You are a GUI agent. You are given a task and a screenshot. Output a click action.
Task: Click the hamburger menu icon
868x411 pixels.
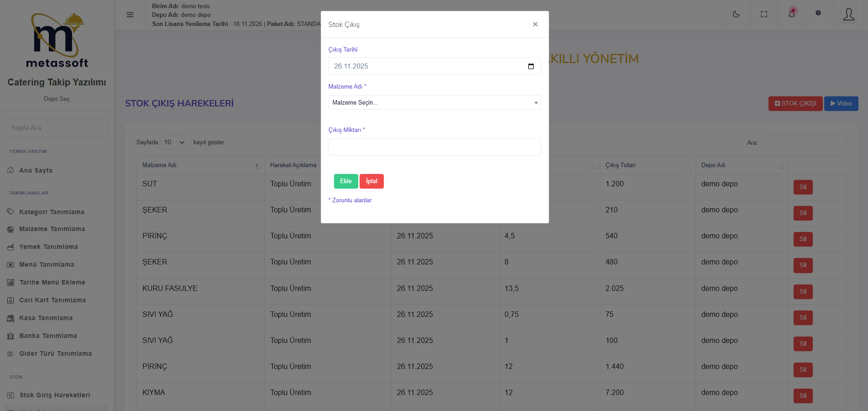pos(130,15)
